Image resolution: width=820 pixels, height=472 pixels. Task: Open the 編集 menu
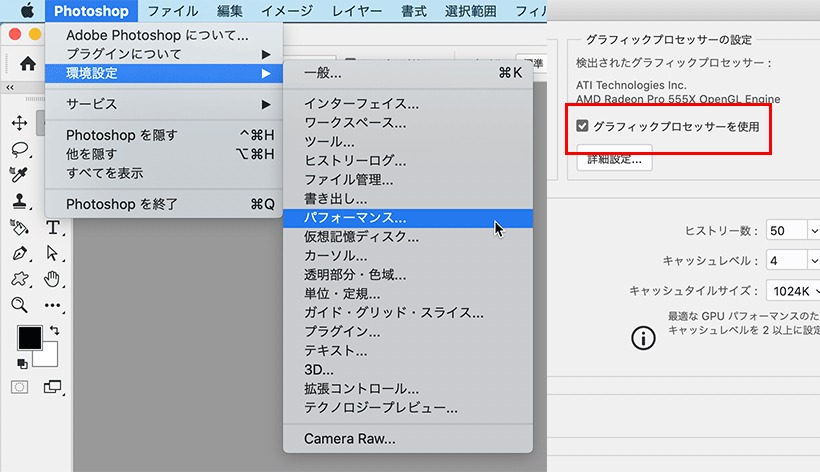coord(230,11)
